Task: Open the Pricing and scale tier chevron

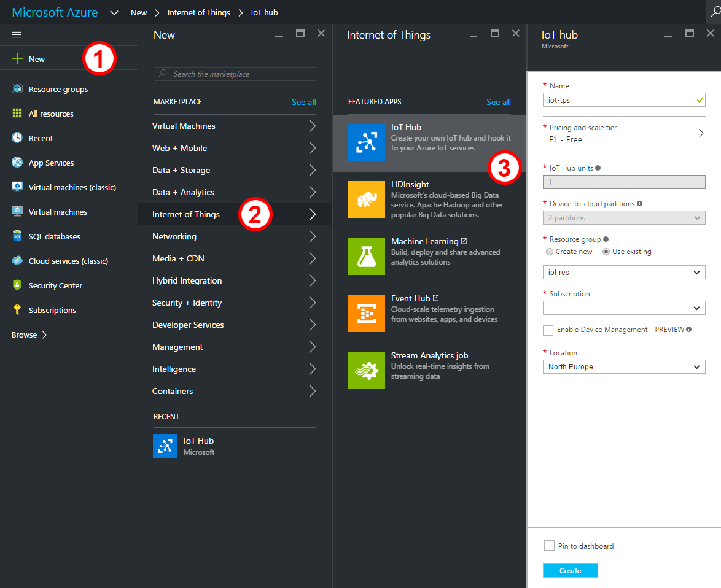Action: [x=701, y=133]
